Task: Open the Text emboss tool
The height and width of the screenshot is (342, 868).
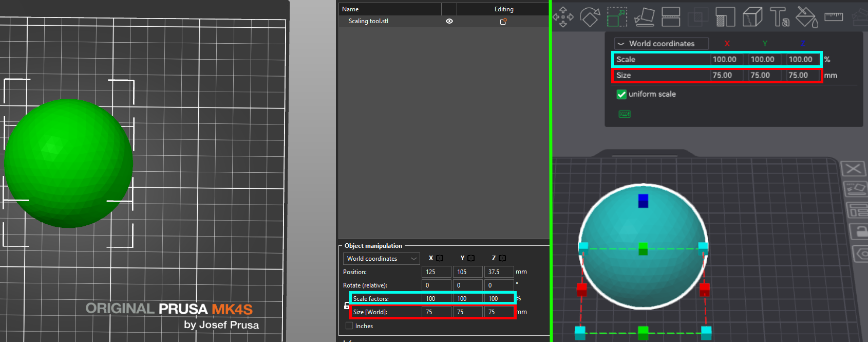Action: tap(779, 16)
